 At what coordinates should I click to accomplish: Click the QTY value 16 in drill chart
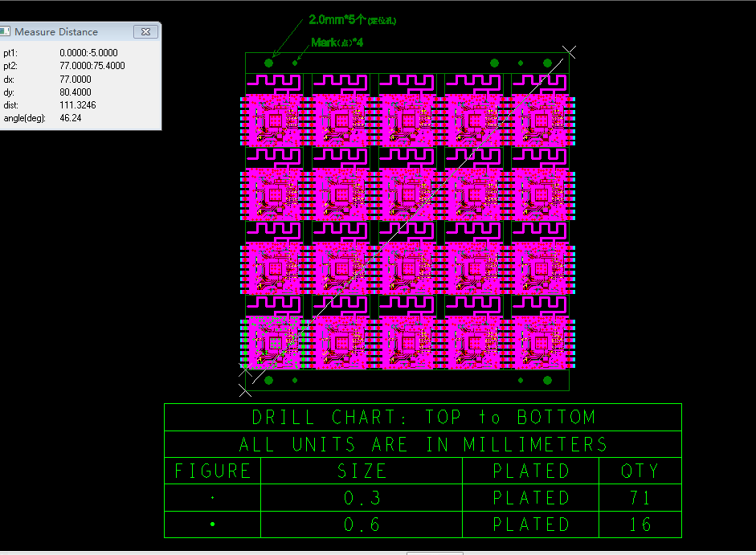click(x=640, y=524)
